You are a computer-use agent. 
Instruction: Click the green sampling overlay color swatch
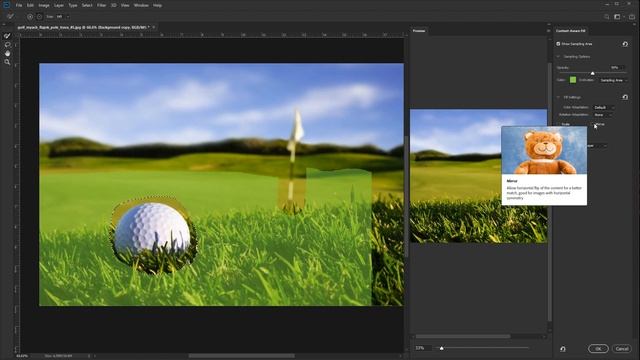[x=573, y=80]
